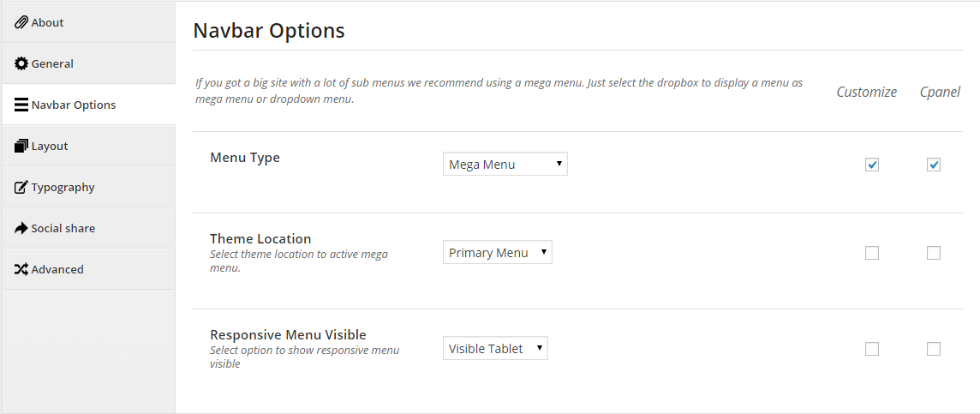Enable Customize checkbox for Theme Location
Screen dimensions: 980x414
pyautogui.click(x=872, y=253)
